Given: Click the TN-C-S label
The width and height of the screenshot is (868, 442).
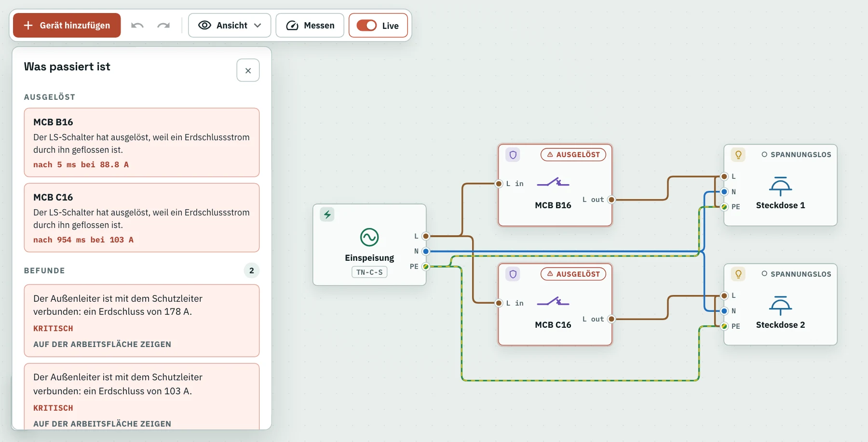Looking at the screenshot, I should (x=369, y=272).
